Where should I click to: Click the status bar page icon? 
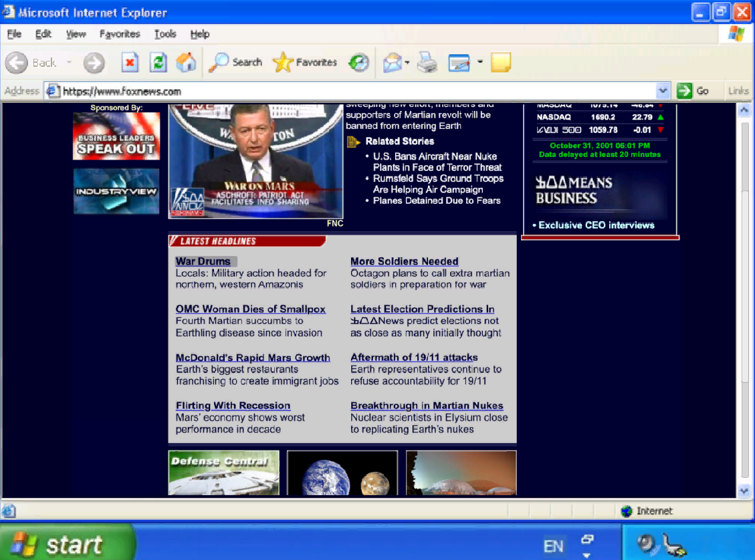9,511
